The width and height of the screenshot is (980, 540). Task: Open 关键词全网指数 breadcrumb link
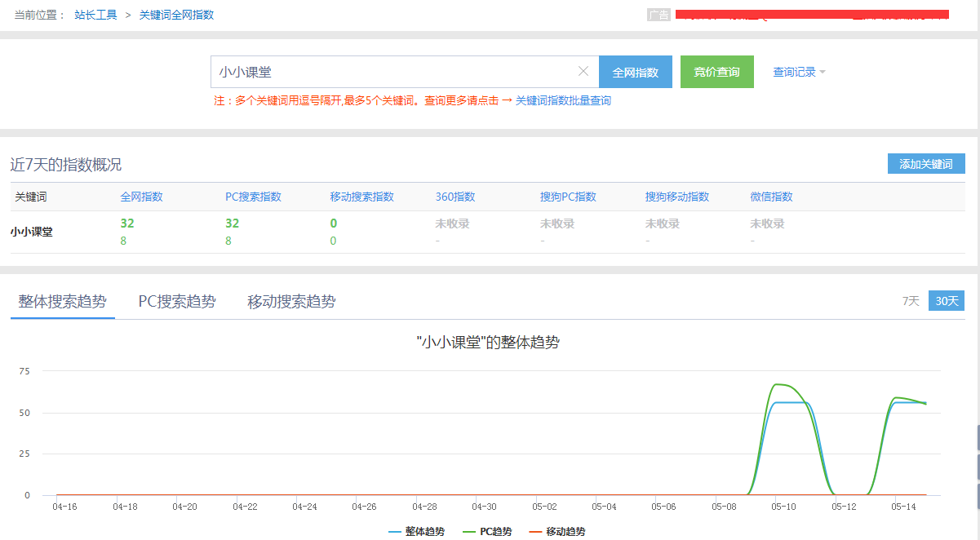177,15
